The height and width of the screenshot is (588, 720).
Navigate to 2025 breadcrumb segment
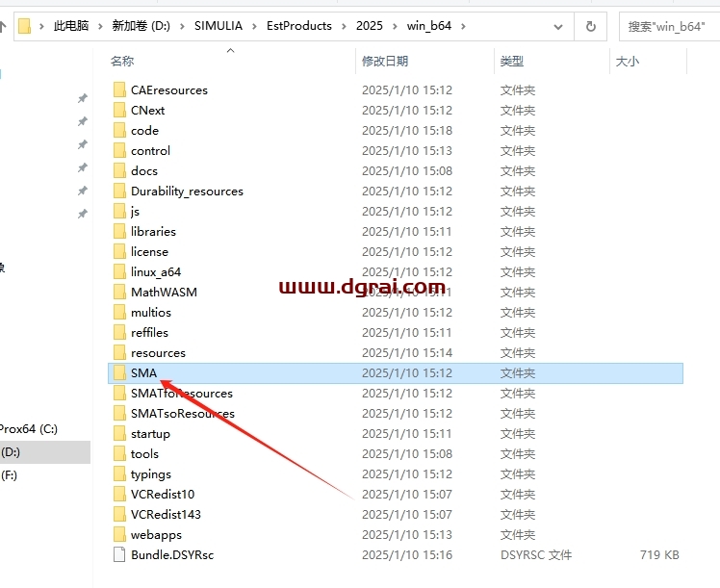click(370, 26)
